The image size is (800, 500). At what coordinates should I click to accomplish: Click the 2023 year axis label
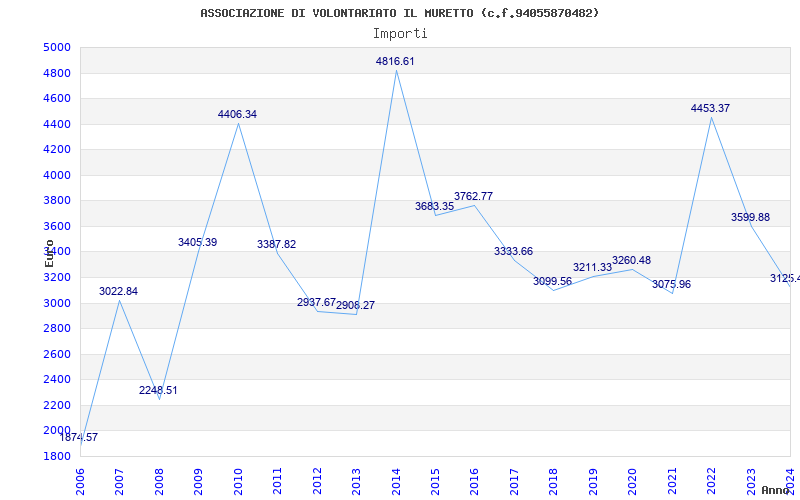tap(751, 482)
